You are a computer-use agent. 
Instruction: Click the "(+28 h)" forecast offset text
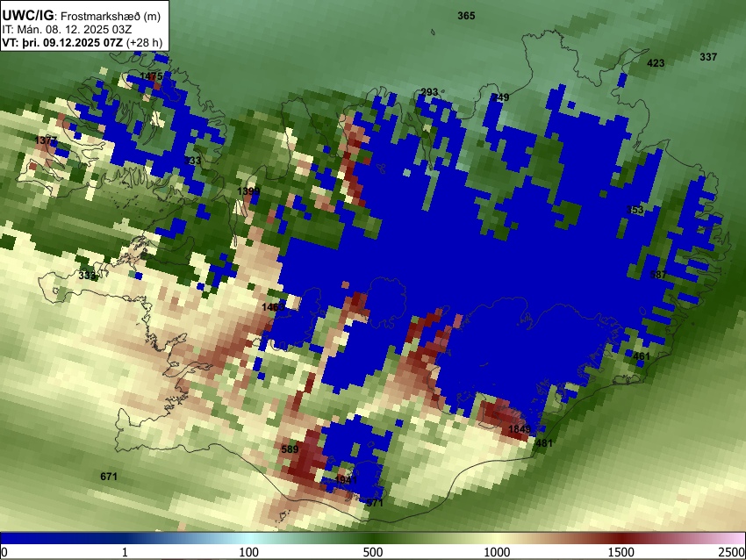click(145, 42)
